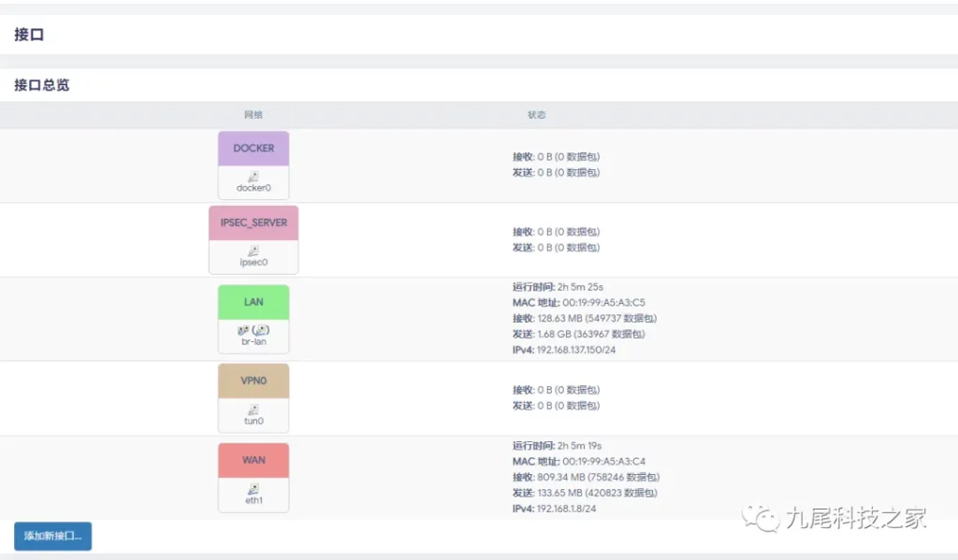Click the LAN MAC address 00:19:99:A5:A3:C5
The width and height of the screenshot is (958, 560).
(603, 303)
